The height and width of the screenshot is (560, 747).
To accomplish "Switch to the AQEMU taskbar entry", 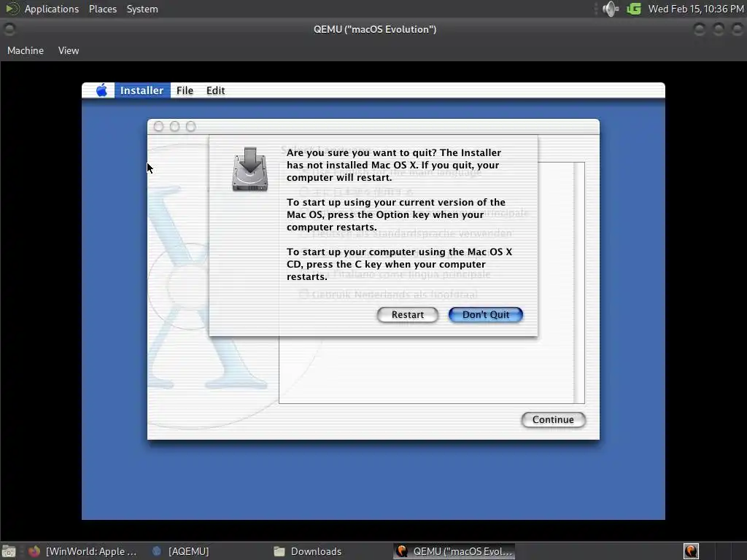I will click(x=182, y=551).
